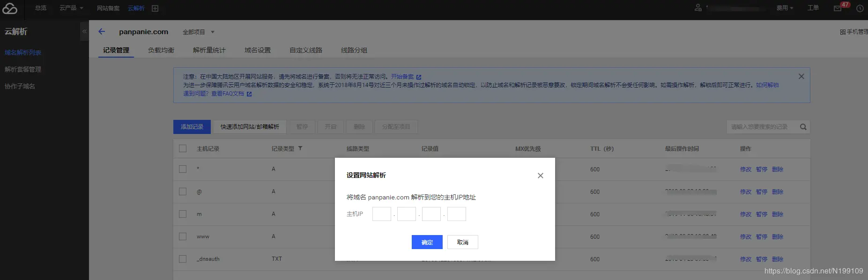Select 解析套餐管理 in sidebar
Screen dimensions: 868x280
coord(23,69)
